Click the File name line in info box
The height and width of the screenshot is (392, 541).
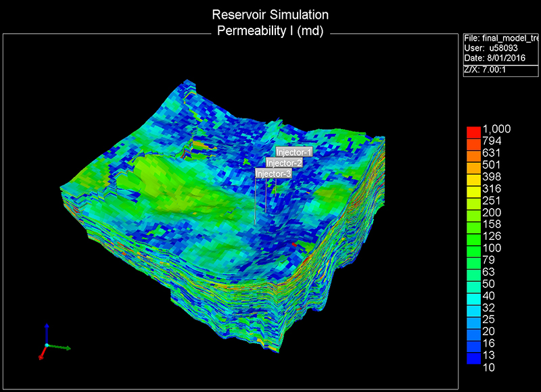tap(500, 39)
